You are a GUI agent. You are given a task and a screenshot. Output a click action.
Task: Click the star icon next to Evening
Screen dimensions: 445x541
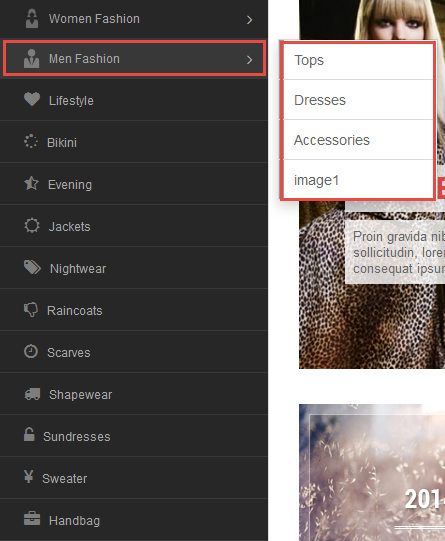(31, 183)
